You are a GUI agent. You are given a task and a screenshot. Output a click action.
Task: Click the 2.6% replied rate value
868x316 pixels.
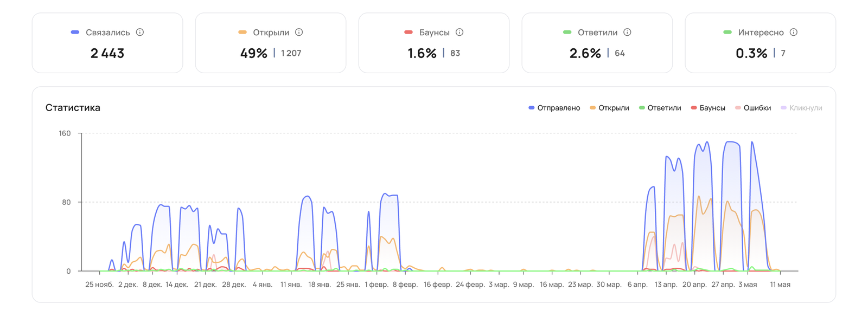coord(585,53)
